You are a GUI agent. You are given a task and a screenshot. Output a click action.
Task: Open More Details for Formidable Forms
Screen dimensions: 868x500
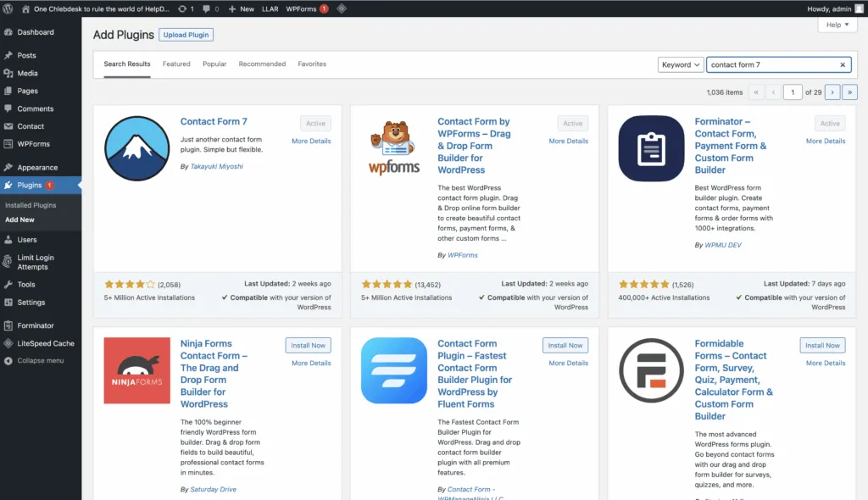click(x=826, y=364)
